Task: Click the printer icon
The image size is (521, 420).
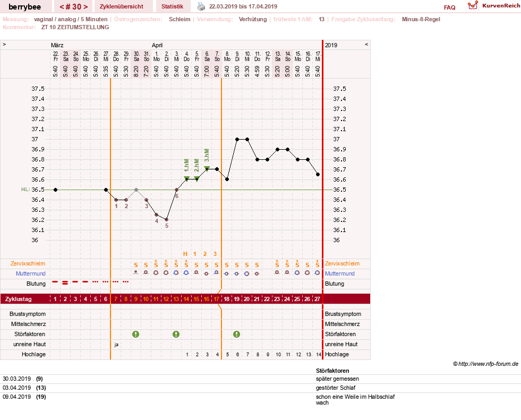Action: click(x=201, y=6)
